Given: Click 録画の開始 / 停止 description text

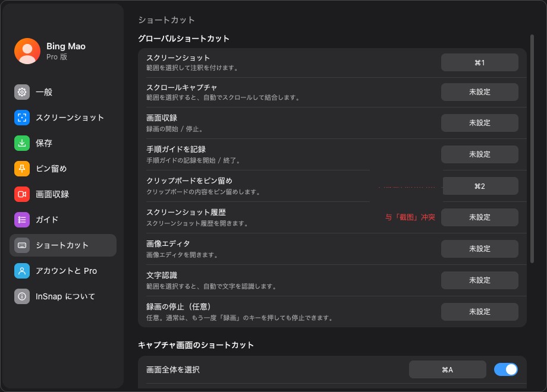Looking at the screenshot, I should 175,129.
